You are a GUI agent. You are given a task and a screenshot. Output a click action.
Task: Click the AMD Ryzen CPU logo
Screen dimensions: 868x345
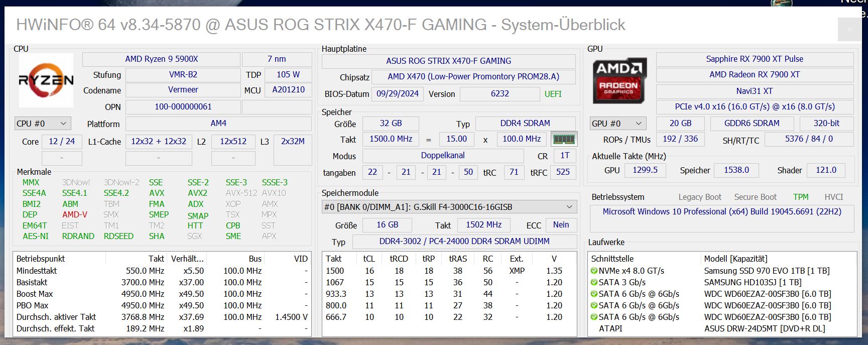click(x=46, y=80)
